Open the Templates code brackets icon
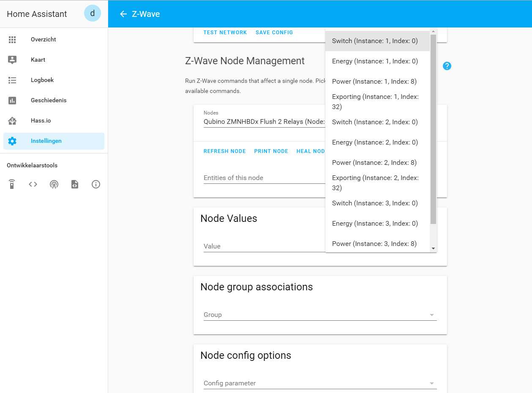This screenshot has height=393, width=532. coord(33,184)
